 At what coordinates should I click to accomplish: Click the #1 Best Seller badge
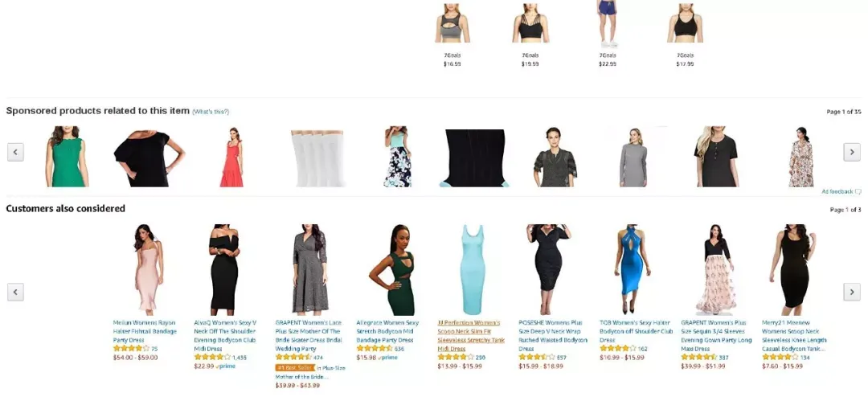coord(295,367)
